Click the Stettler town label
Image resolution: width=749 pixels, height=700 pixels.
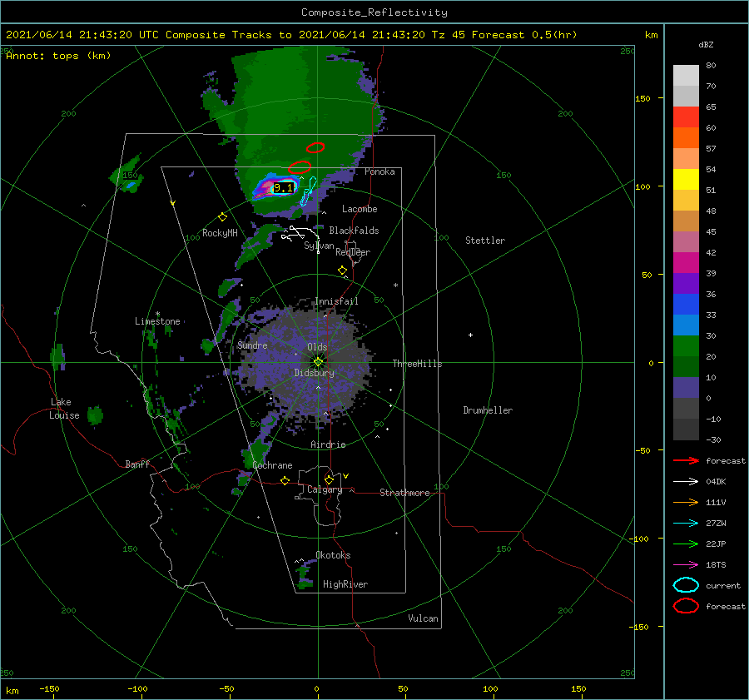(485, 241)
